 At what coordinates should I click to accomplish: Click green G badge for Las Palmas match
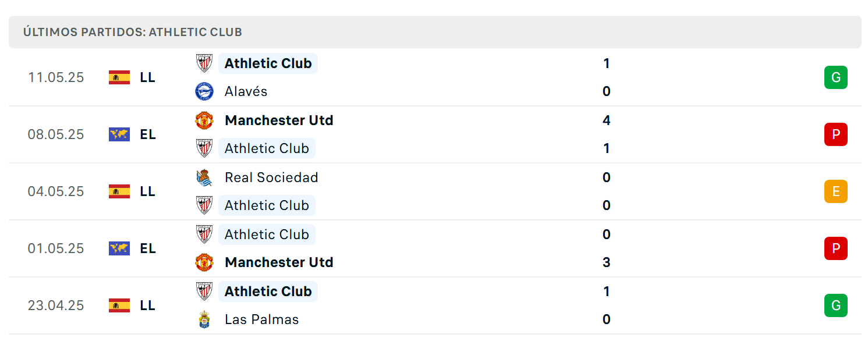835,305
